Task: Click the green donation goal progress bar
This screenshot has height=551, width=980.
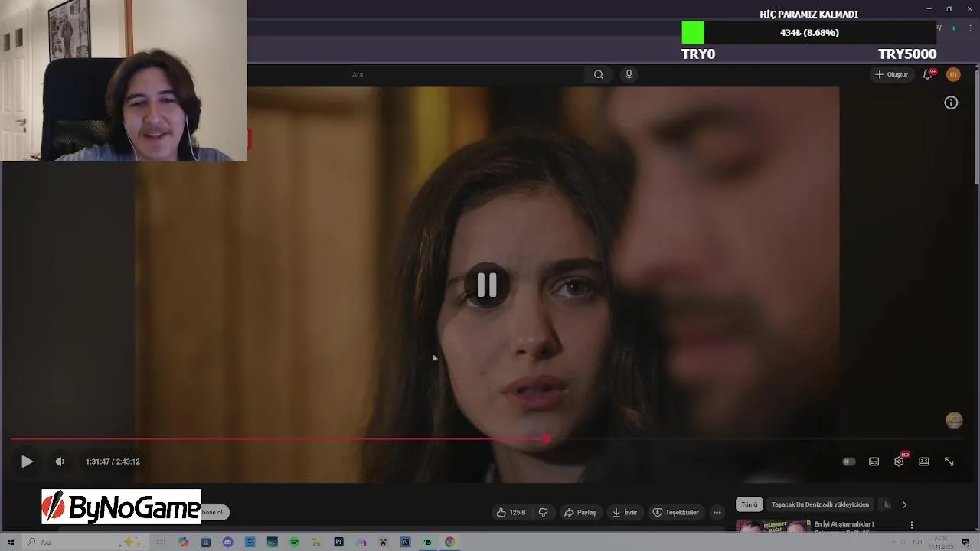Action: coord(808,33)
